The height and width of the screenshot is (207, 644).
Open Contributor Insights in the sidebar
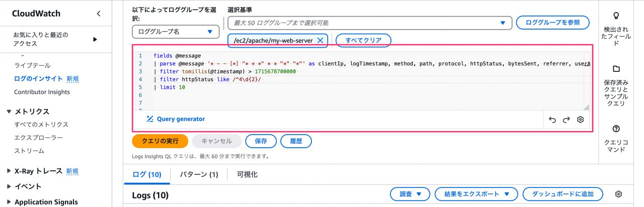pos(42,92)
